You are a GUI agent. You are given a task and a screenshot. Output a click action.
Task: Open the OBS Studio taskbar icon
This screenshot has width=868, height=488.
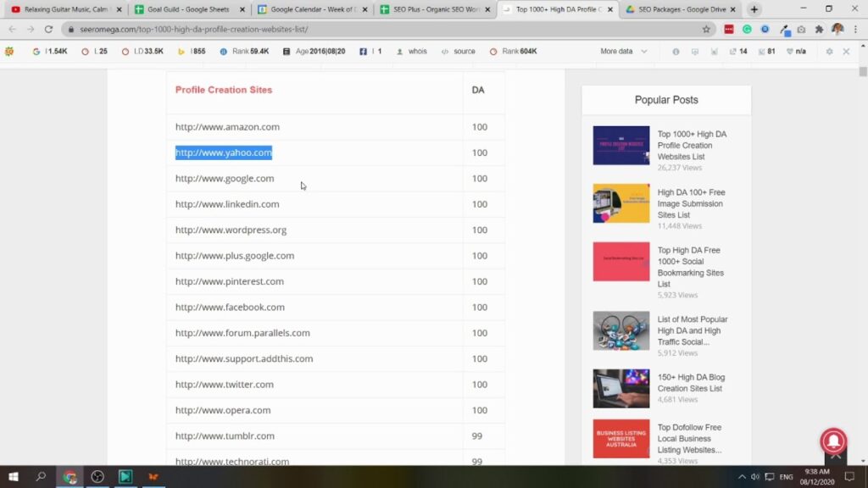(97, 476)
